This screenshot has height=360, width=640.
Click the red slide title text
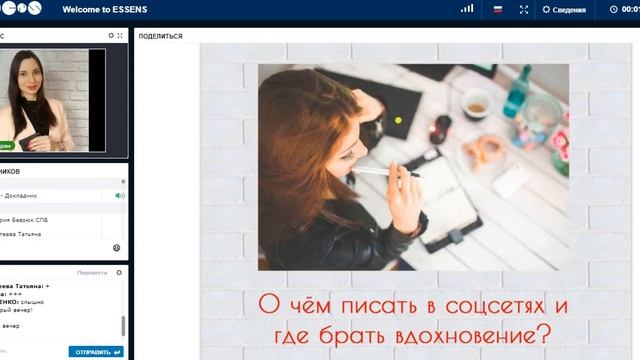click(x=413, y=320)
